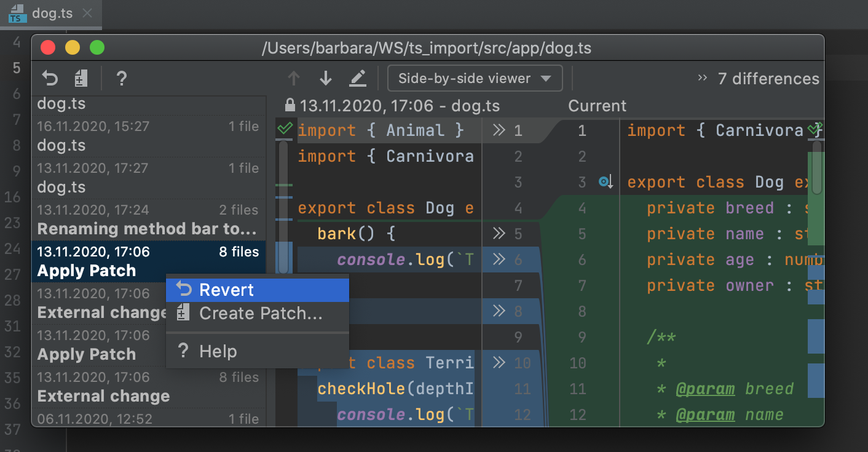This screenshot has width=868, height=452.
Task: Click the lock icon beside the 13.11.2020 revision
Action: click(x=291, y=106)
